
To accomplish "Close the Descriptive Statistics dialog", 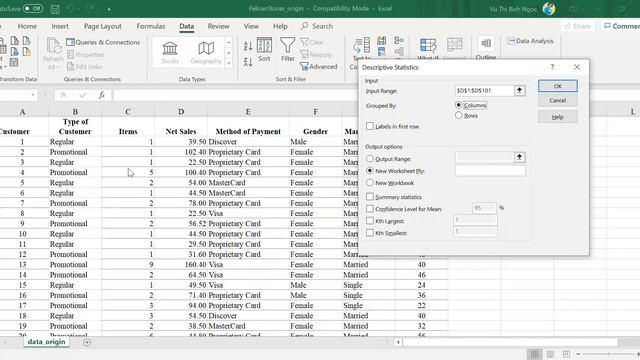I will (x=577, y=67).
